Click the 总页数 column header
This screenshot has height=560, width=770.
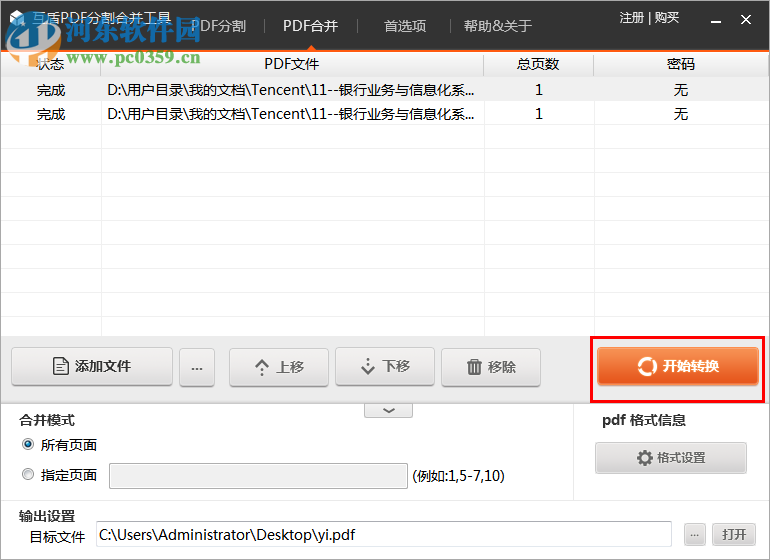click(x=538, y=64)
